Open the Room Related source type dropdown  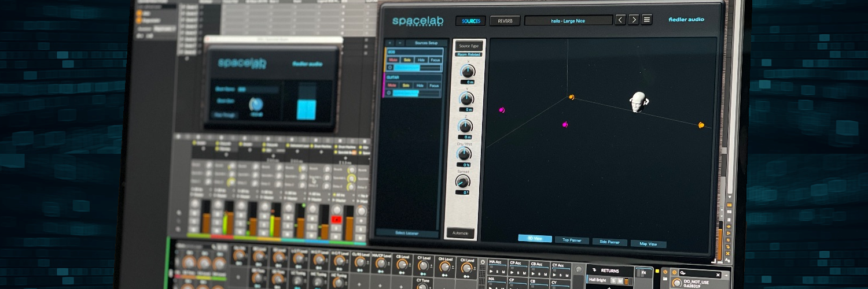469,54
